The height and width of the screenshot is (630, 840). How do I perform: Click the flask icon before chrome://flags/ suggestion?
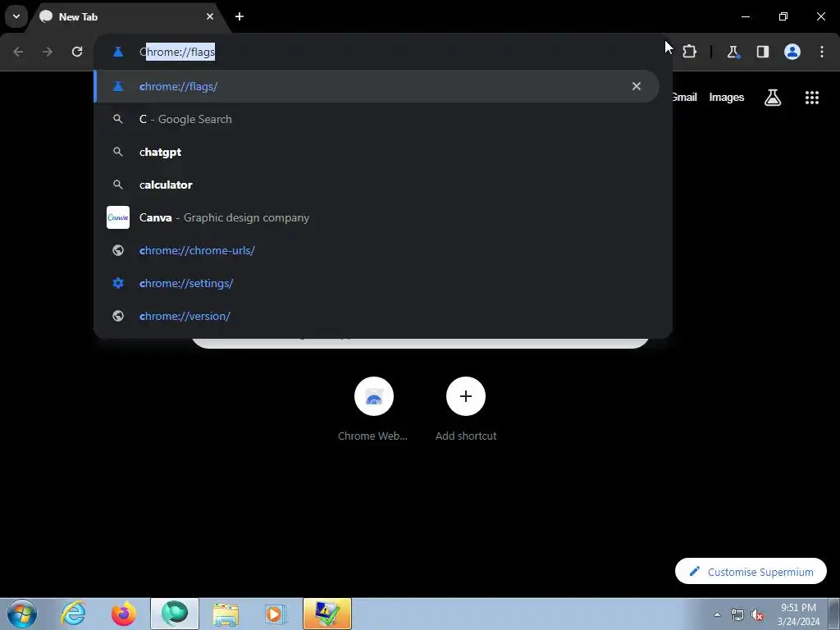coord(118,86)
